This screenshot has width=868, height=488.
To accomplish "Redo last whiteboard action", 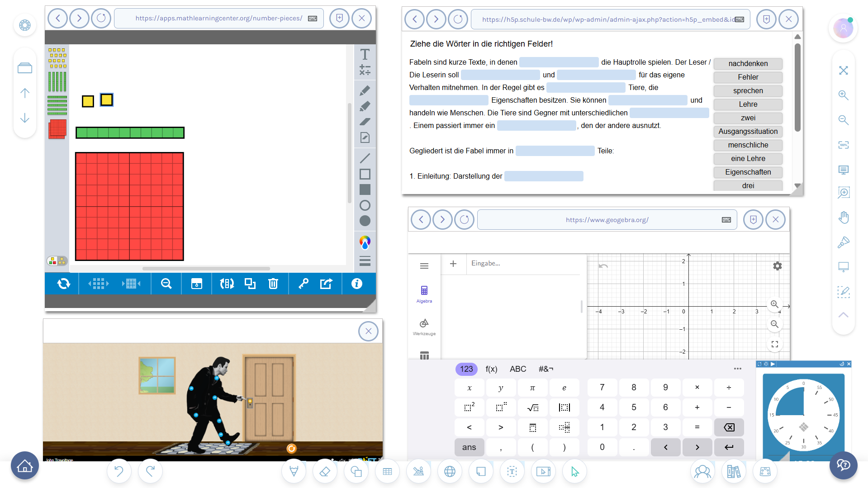I will [x=150, y=471].
